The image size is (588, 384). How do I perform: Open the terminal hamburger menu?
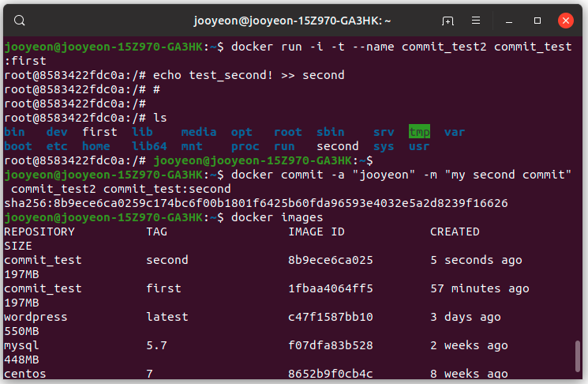point(476,21)
